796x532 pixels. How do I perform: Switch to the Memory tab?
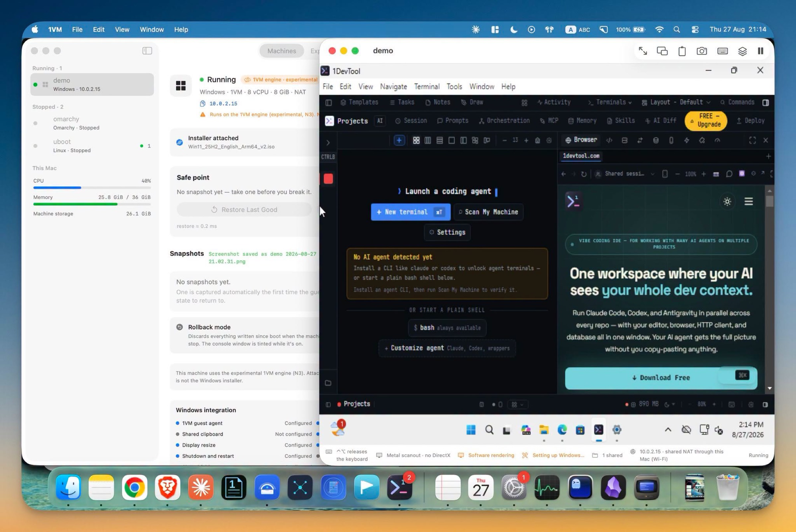click(582, 121)
